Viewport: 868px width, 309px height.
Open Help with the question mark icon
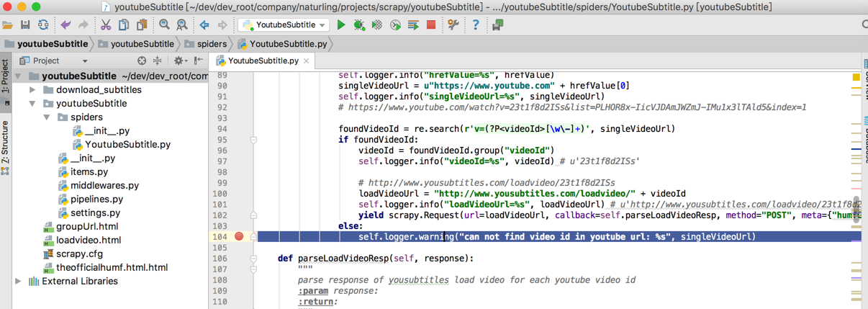(475, 25)
